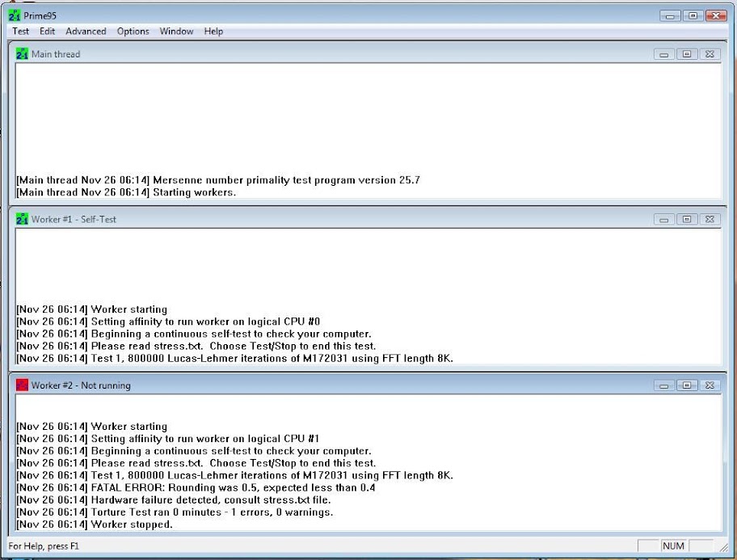Open the Window menu
Screen dimensions: 737x560
pos(176,32)
